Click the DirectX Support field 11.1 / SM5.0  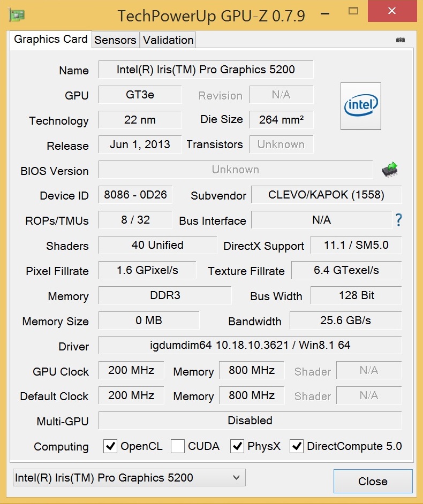click(356, 245)
